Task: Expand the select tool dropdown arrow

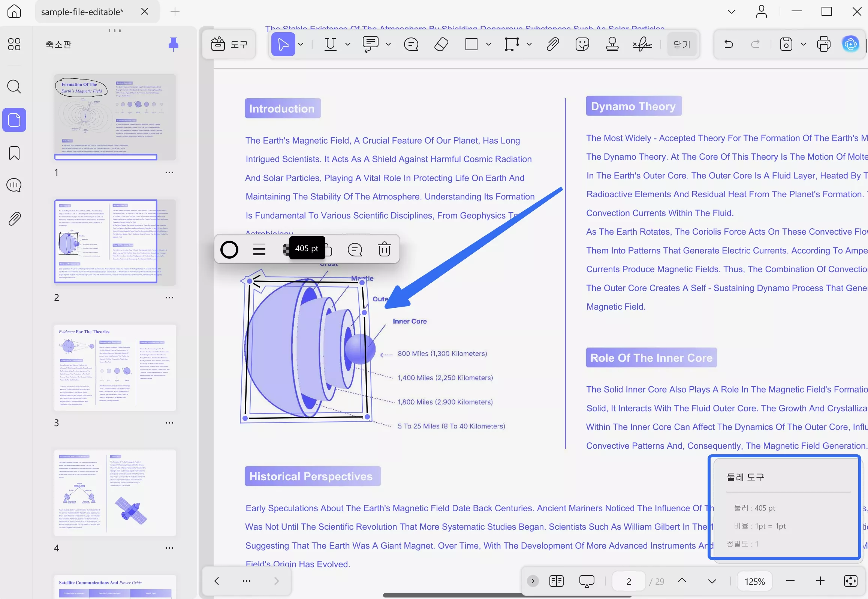Action: click(x=301, y=44)
